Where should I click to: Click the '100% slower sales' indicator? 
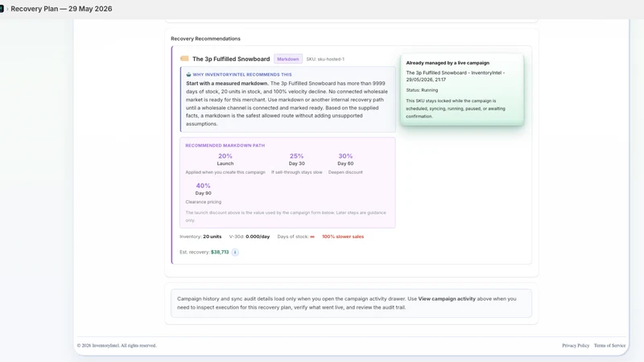click(x=343, y=237)
